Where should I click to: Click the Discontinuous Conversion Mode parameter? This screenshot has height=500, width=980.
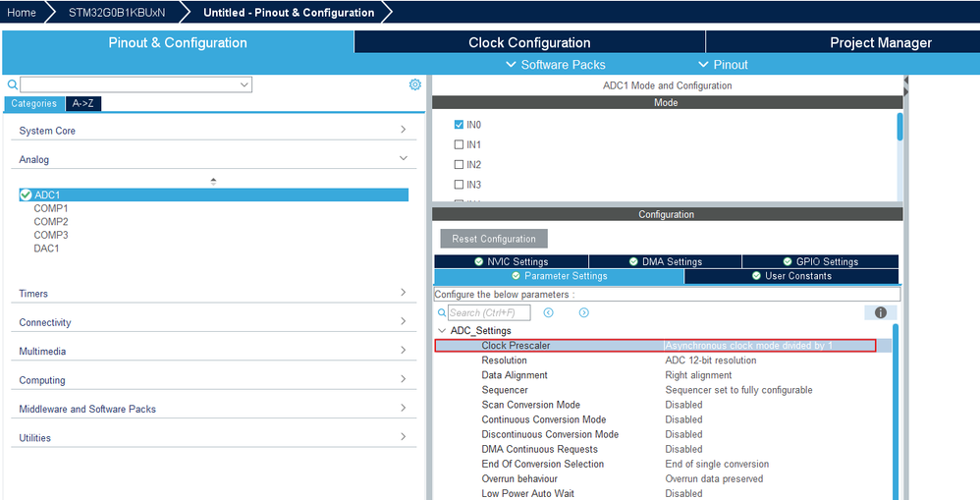pyautogui.click(x=550, y=434)
